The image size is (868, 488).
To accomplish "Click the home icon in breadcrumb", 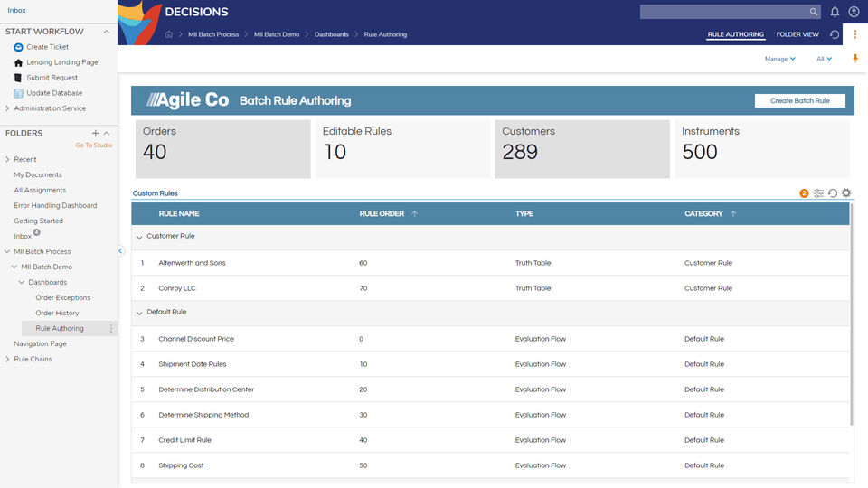I will point(169,34).
